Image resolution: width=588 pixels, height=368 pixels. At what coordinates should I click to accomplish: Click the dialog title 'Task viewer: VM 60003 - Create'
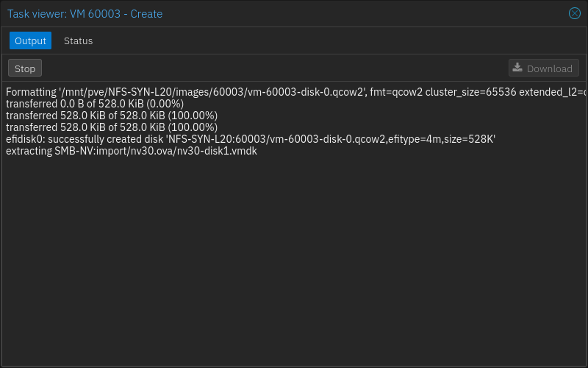85,14
